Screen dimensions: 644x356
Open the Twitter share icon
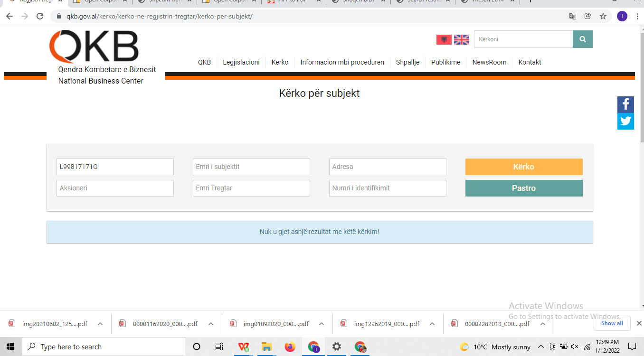[625, 121]
